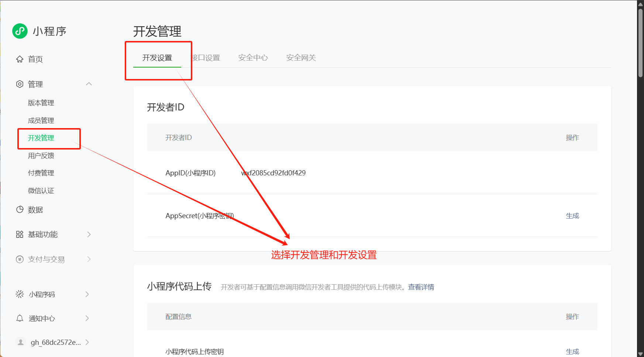Screen dimensions: 644x357
Task: Open 用户反馈 in the sidebar
Action: pyautogui.click(x=41, y=155)
